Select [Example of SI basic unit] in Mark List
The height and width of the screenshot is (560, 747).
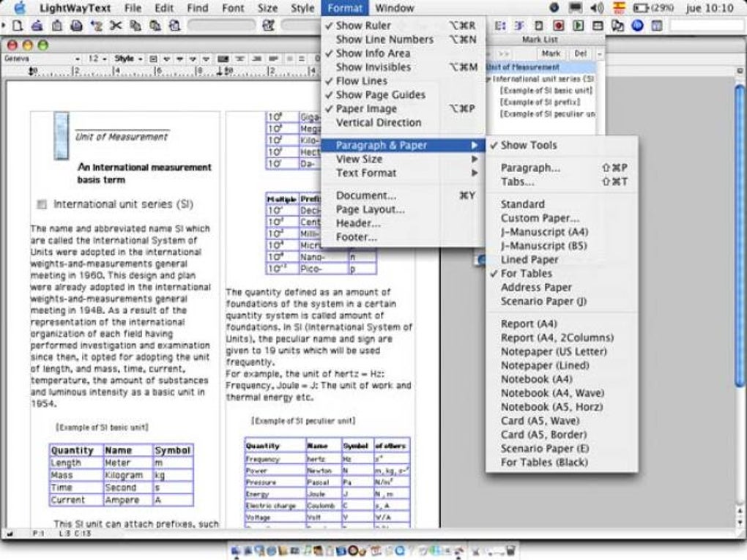[546, 90]
